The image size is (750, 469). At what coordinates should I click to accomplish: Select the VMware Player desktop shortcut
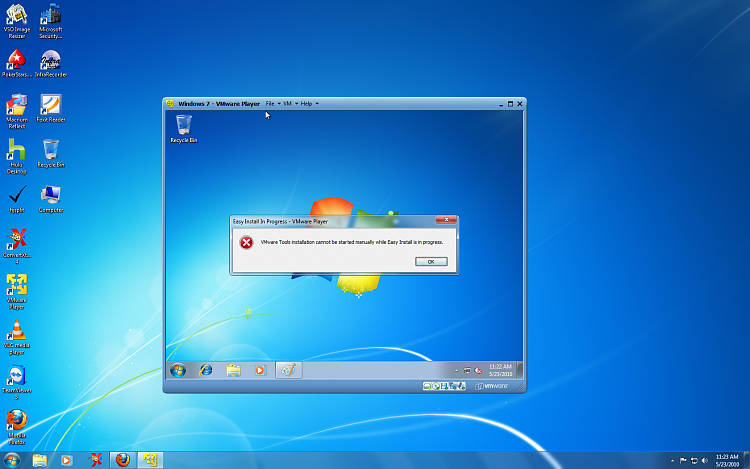tap(17, 292)
